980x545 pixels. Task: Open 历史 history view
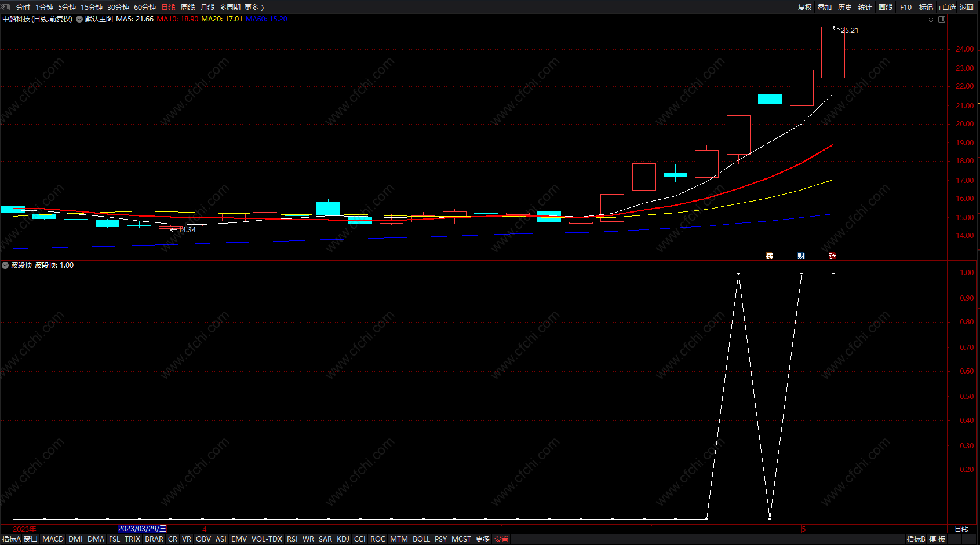click(845, 8)
